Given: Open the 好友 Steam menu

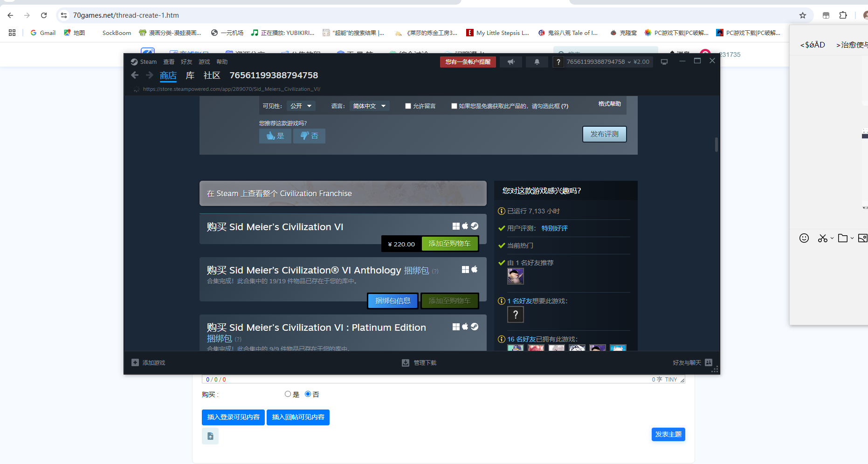Looking at the screenshot, I should tap(186, 62).
